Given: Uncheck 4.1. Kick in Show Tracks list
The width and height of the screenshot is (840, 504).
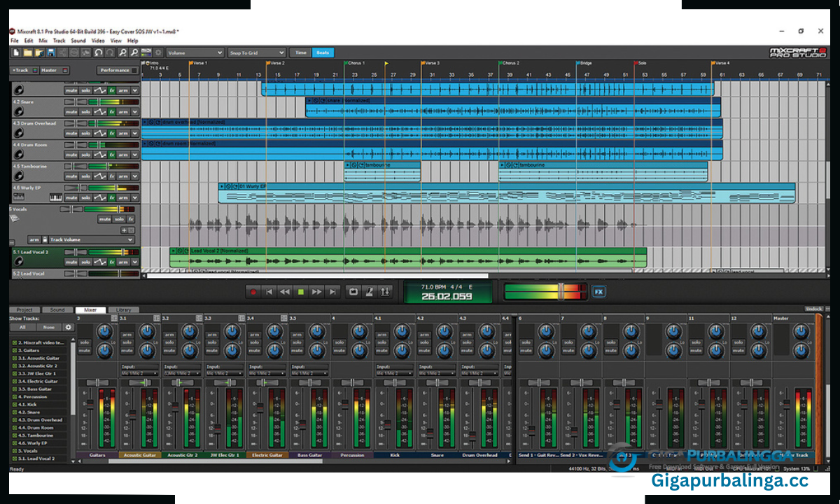Looking at the screenshot, I should click(x=15, y=405).
